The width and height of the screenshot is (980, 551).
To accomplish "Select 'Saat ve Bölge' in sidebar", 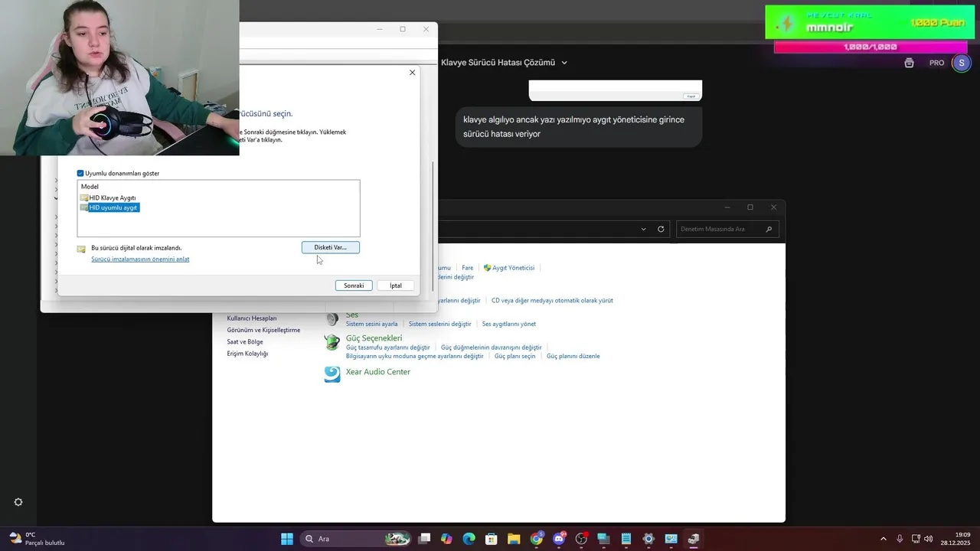I will (x=245, y=342).
